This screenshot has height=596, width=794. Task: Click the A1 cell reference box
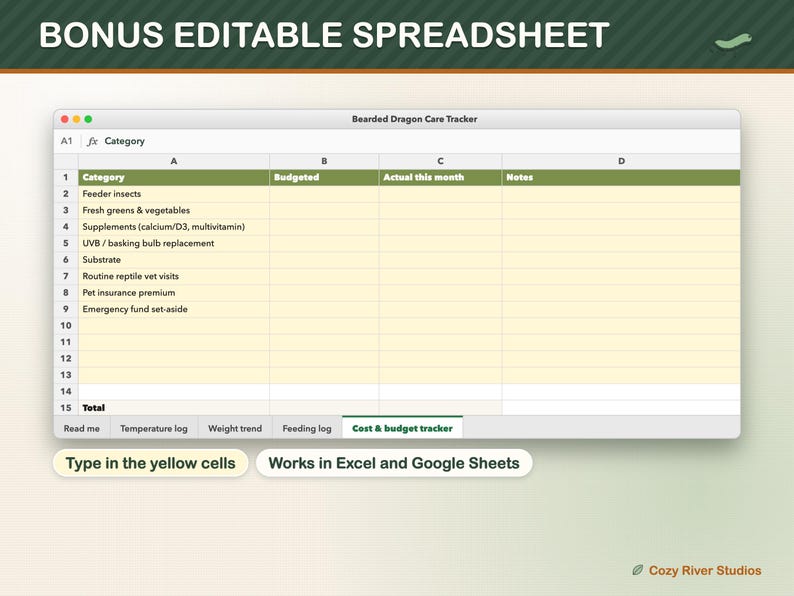67,141
